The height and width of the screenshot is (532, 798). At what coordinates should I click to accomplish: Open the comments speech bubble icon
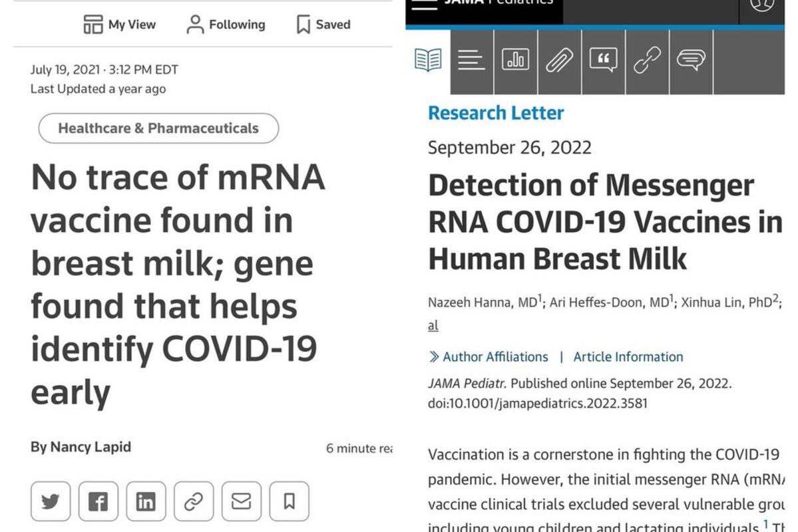tap(691, 61)
